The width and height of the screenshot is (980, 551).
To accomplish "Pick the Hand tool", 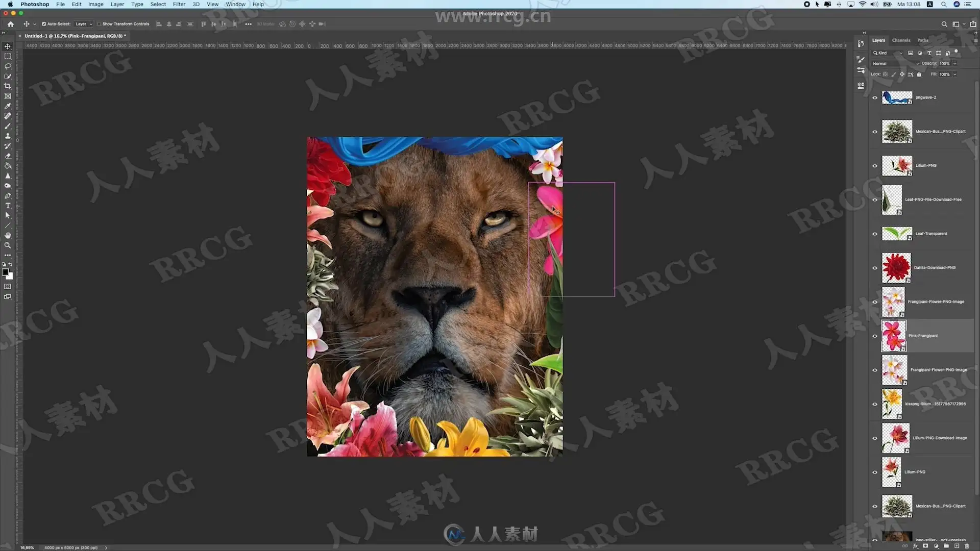I will tap(8, 235).
